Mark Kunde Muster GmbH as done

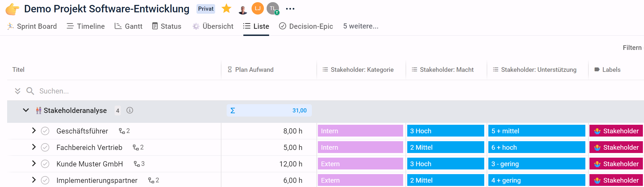pyautogui.click(x=45, y=164)
